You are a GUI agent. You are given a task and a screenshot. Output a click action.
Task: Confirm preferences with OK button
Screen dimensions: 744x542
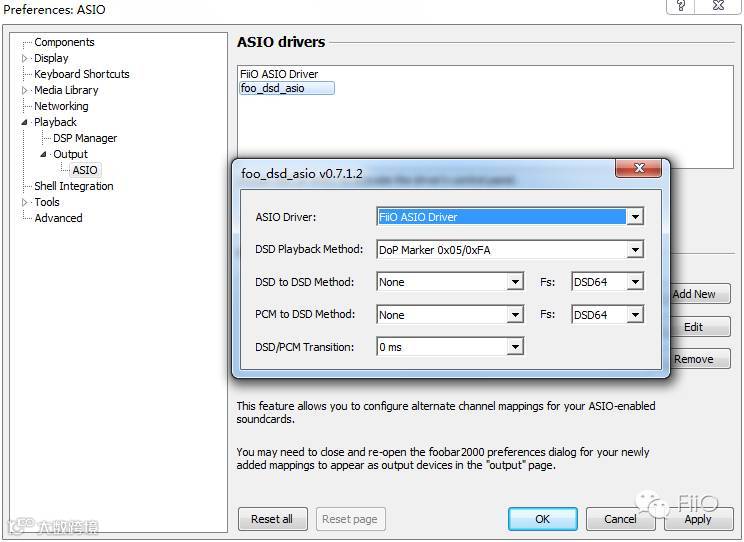(542, 519)
